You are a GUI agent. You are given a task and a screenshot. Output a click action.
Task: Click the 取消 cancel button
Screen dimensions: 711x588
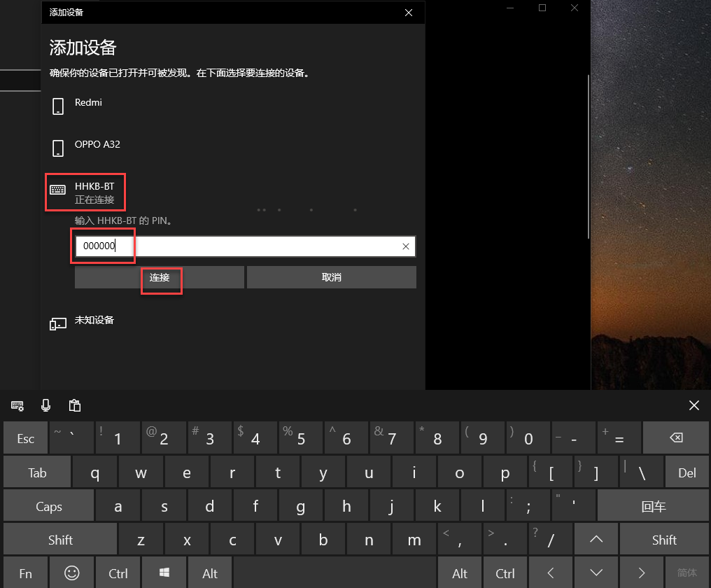331,277
